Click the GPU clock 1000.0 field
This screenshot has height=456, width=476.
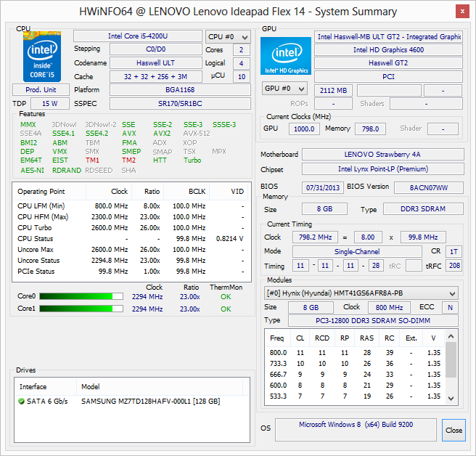point(304,129)
